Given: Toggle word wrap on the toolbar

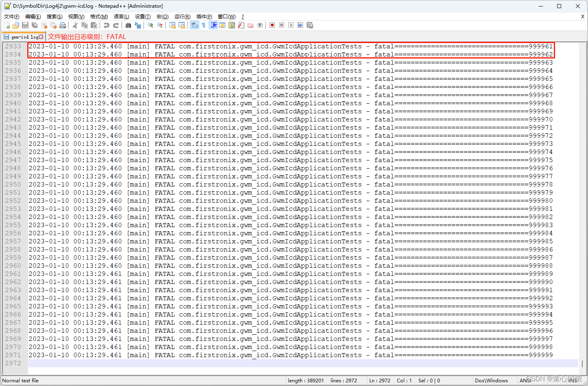Looking at the screenshot, I should pos(194,25).
